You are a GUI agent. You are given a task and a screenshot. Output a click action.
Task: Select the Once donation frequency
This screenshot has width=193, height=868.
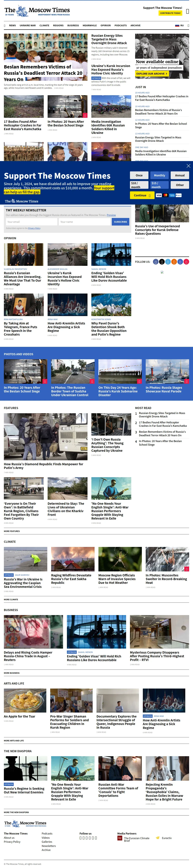[139, 175]
